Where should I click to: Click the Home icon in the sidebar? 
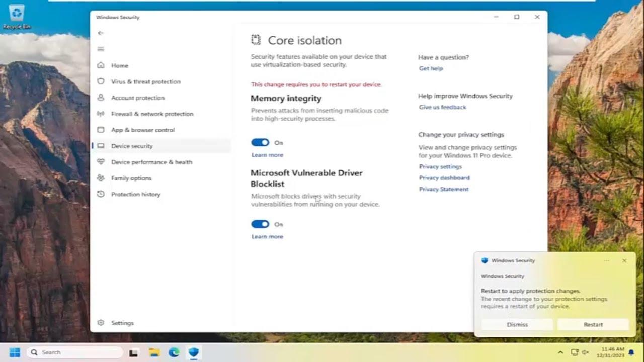coord(101,65)
